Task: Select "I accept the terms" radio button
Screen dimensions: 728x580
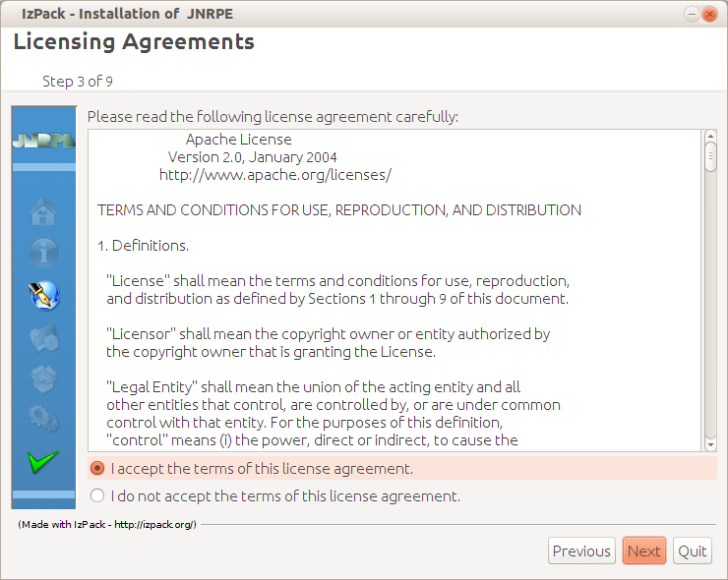Action: click(97, 468)
